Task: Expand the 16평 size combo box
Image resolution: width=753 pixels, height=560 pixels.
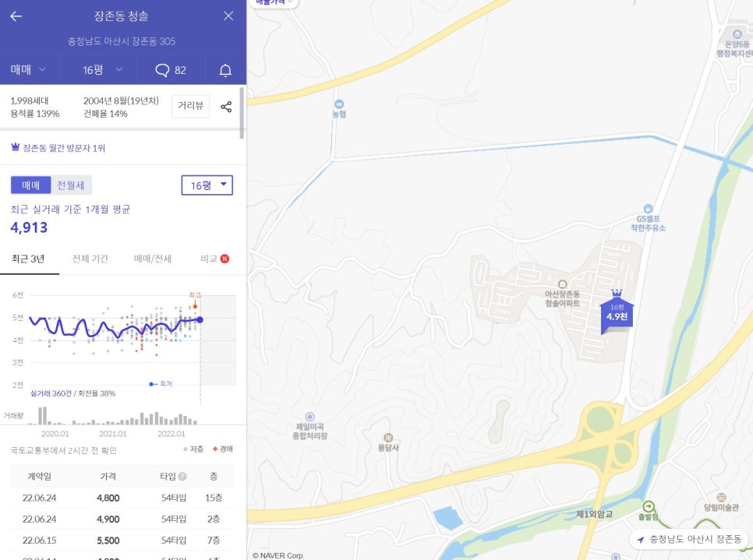Action: coord(207,185)
